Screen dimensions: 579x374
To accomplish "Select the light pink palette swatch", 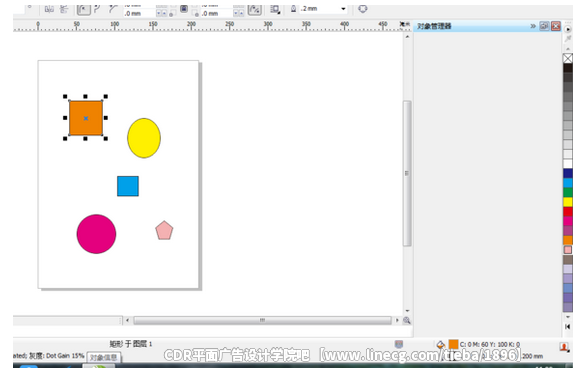I will coord(568,250).
